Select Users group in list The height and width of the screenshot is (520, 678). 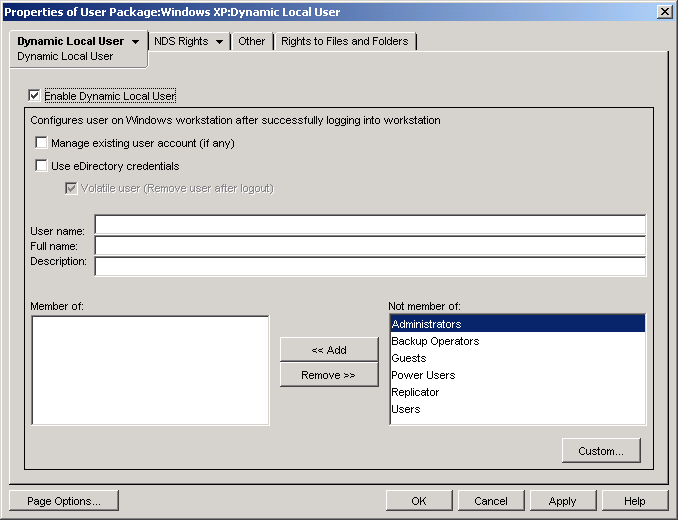(x=518, y=409)
